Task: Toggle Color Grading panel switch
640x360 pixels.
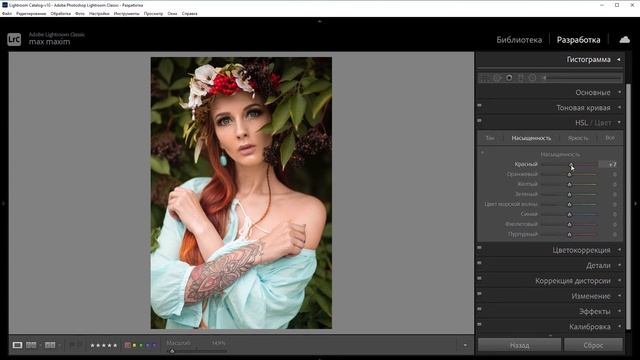Action: 480,247
